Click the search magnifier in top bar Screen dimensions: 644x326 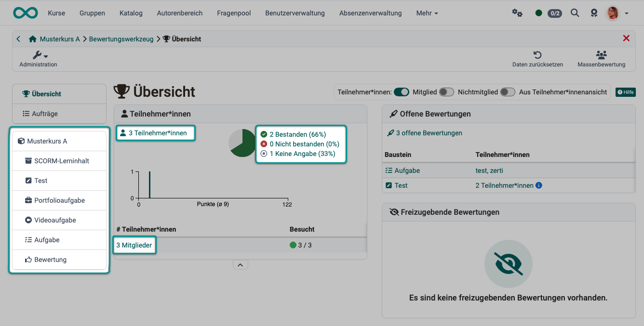tap(575, 13)
